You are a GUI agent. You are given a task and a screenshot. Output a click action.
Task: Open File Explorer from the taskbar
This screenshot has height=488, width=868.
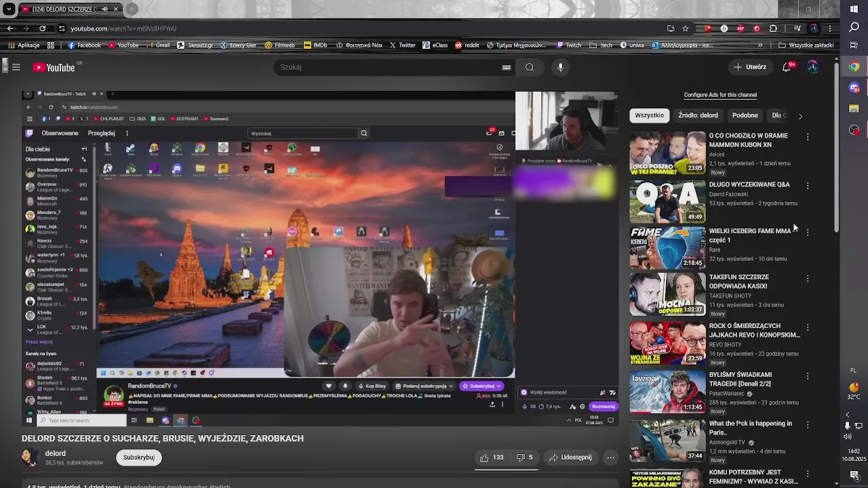[854, 108]
